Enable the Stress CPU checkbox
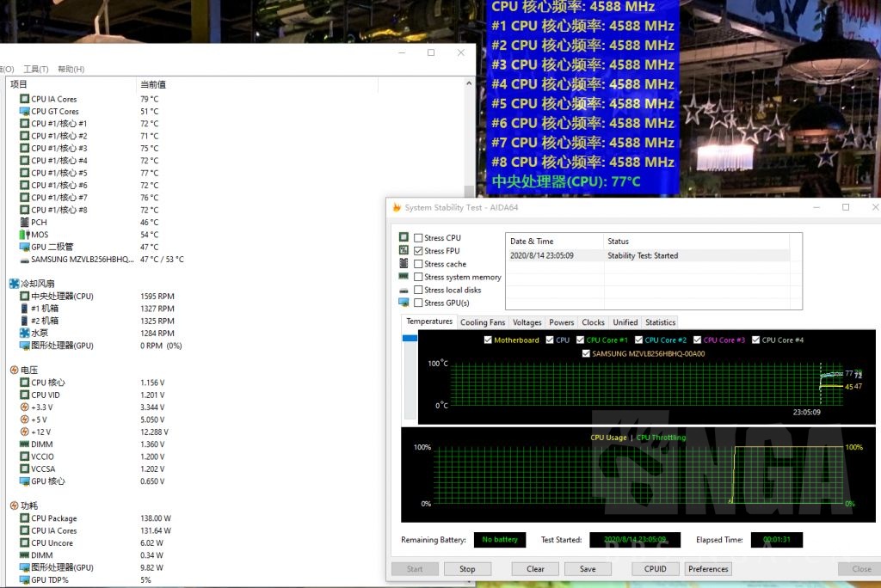 point(418,238)
